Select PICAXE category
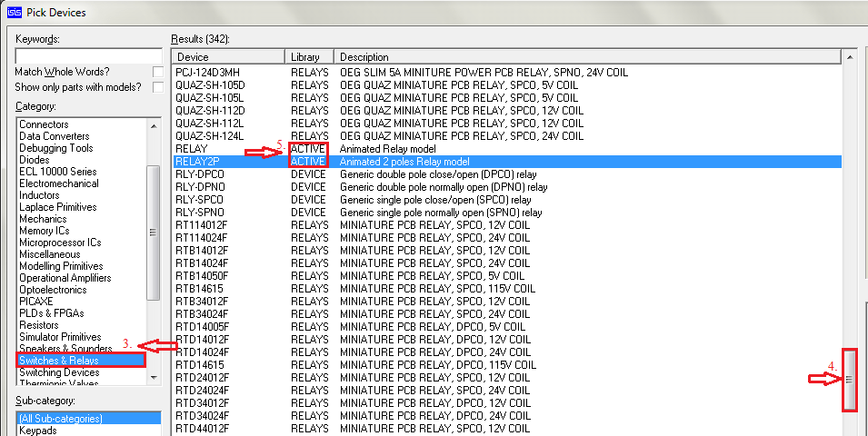 click(36, 302)
